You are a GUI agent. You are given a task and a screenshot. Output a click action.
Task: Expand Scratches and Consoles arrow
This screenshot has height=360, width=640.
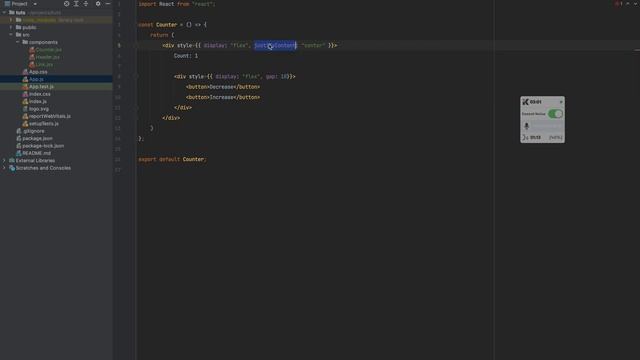click(4, 168)
